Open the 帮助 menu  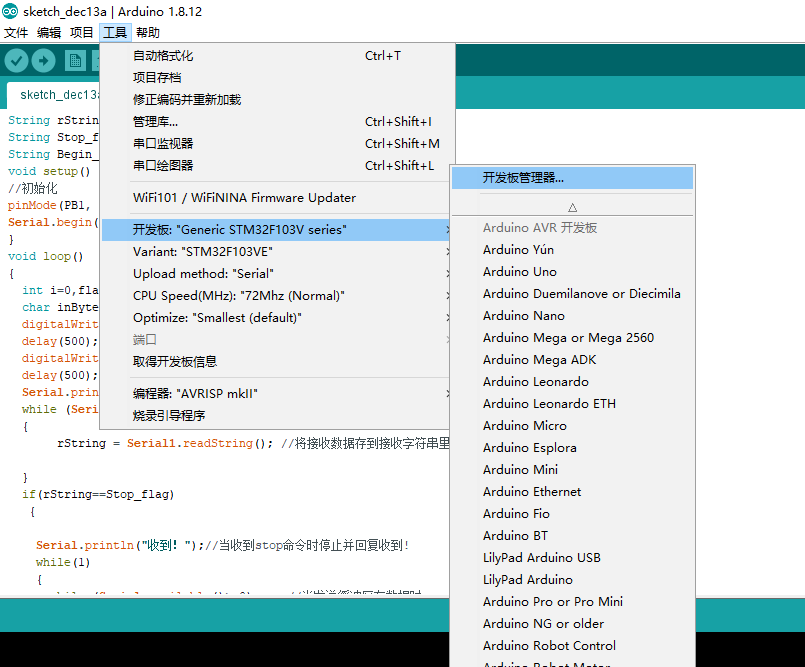point(146,32)
